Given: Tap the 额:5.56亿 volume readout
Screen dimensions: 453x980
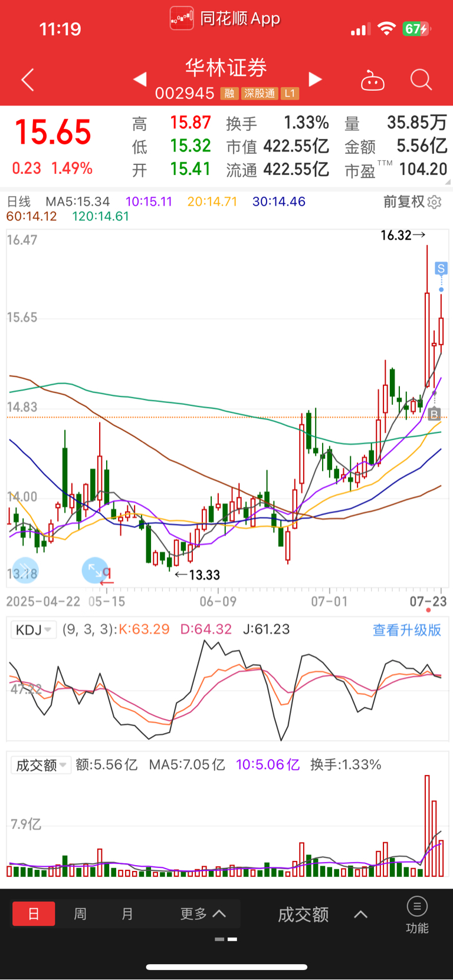Looking at the screenshot, I should (107, 765).
